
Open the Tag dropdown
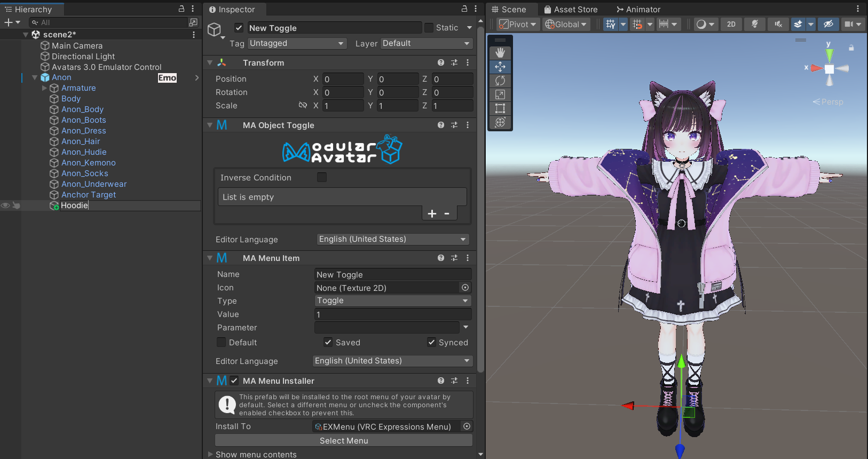point(297,43)
